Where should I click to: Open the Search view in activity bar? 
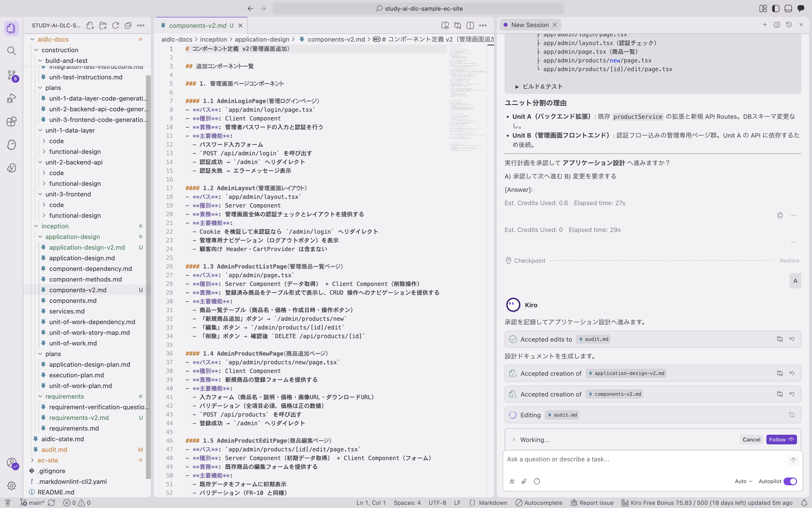point(11,51)
